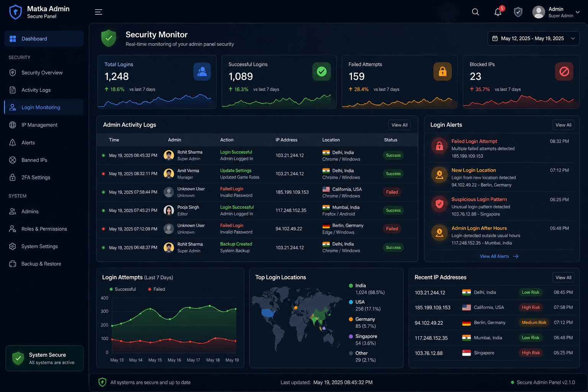Select the 185.199.109.153 recent IP row
Viewport: 588px width, 392px height.
[x=494, y=307]
